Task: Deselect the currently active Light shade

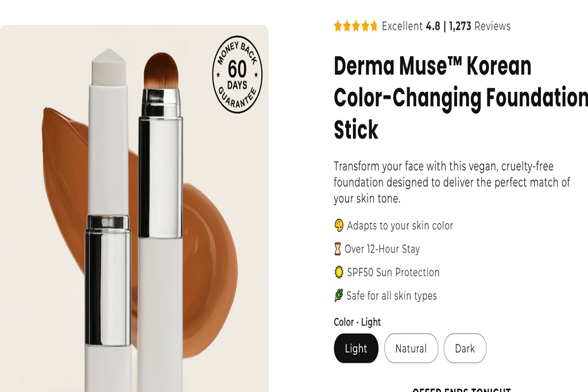Action: (356, 348)
